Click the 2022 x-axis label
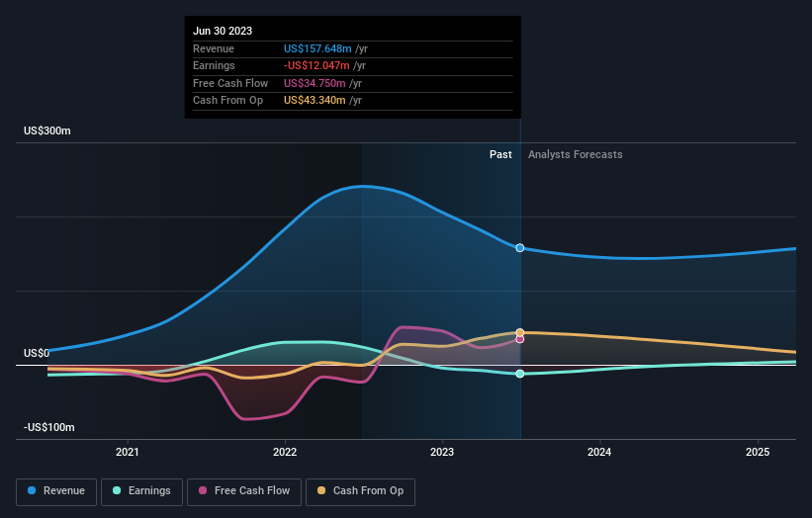 point(285,453)
